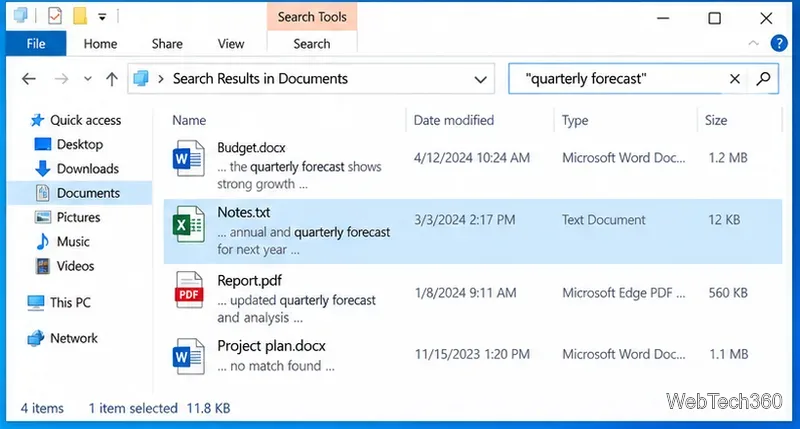Viewport: 800px width, 429px height.
Task: Open the Help question mark button
Action: point(779,43)
